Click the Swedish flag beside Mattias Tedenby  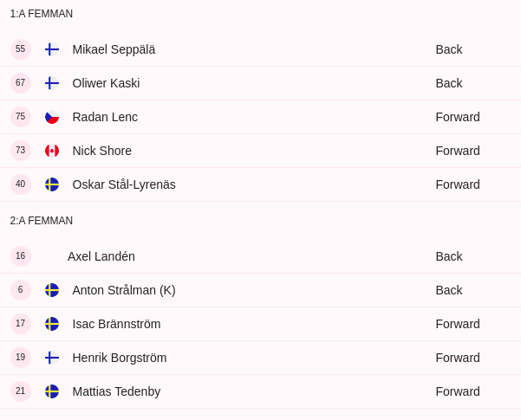(x=52, y=391)
